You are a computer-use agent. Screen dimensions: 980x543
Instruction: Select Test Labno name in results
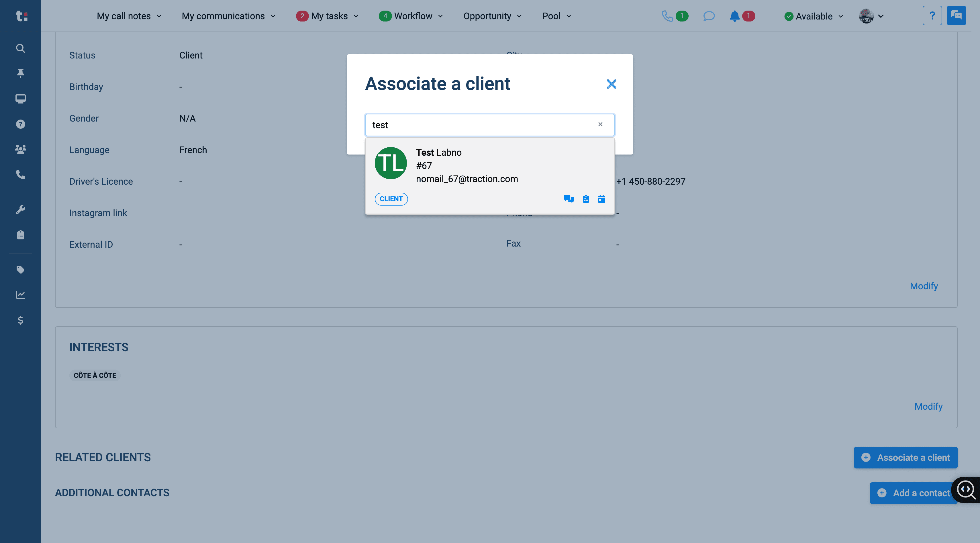pos(439,152)
